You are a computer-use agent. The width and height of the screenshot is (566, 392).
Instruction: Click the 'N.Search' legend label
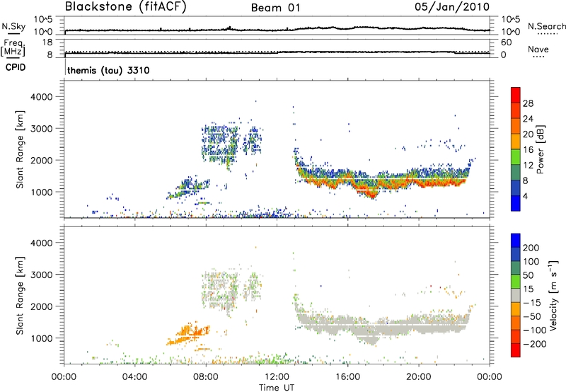(x=547, y=26)
